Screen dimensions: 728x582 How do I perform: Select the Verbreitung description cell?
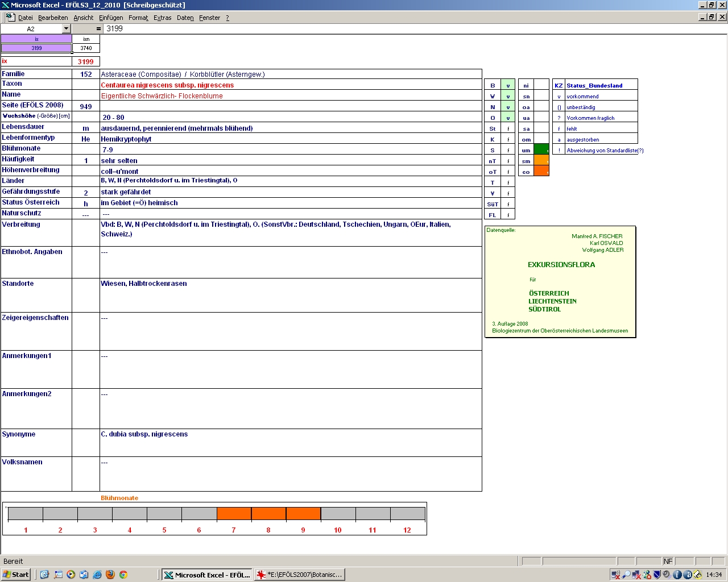click(291, 233)
